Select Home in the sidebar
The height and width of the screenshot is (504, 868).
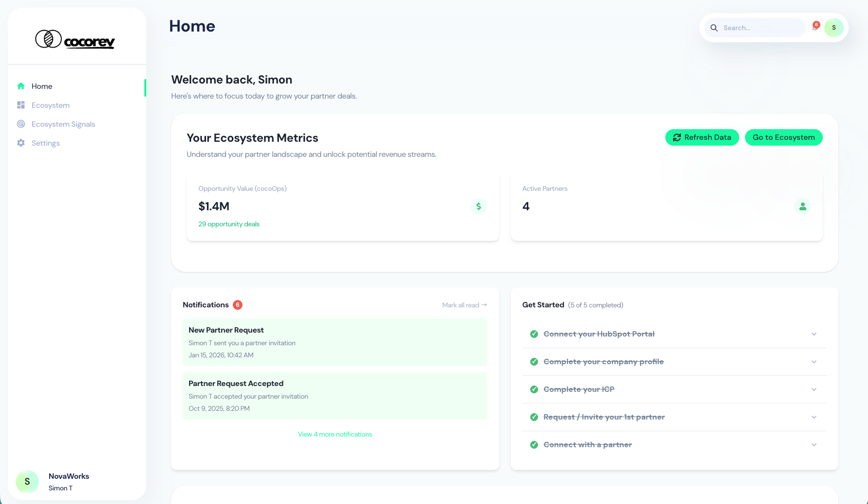[42, 86]
